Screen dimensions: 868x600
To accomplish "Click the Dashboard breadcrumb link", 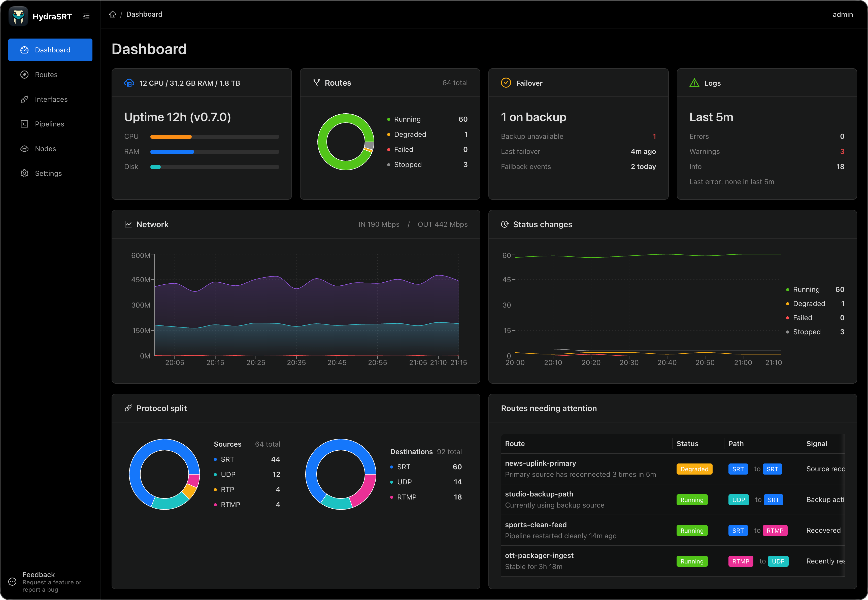I will point(144,14).
